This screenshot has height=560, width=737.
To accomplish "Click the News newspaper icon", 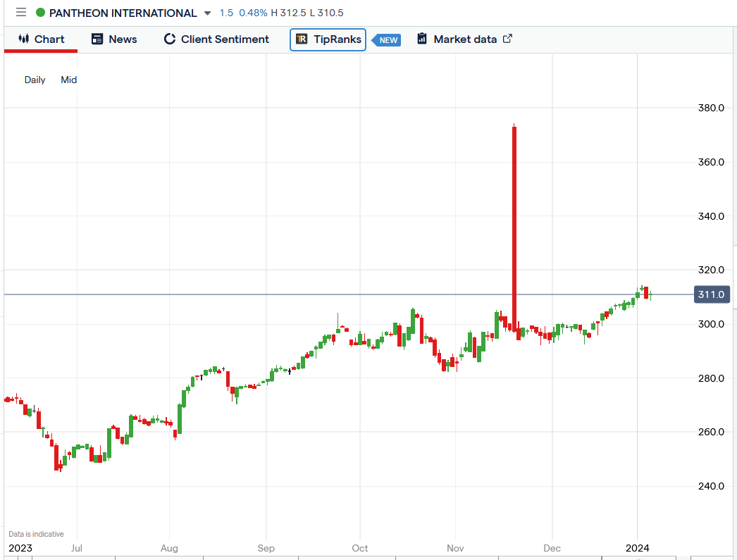I will click(97, 39).
